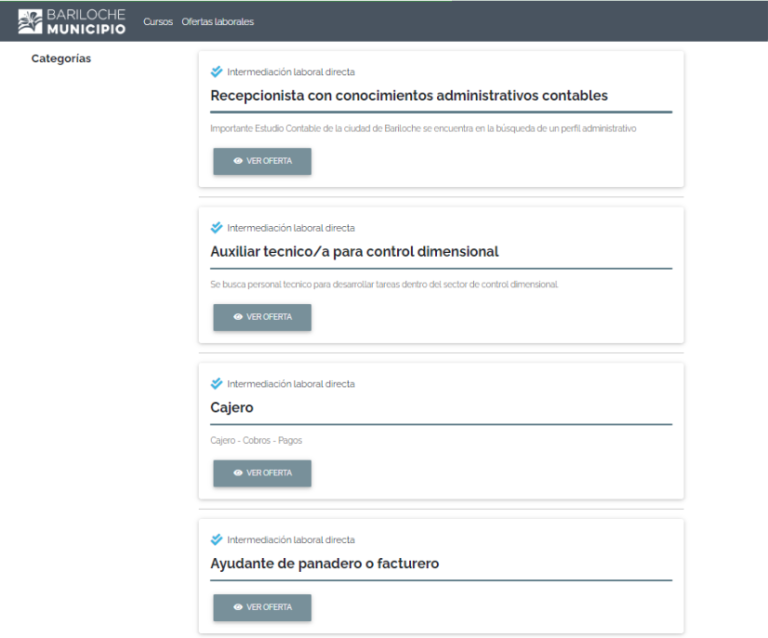
Task: Open the Cursos menu item
Action: (x=158, y=22)
